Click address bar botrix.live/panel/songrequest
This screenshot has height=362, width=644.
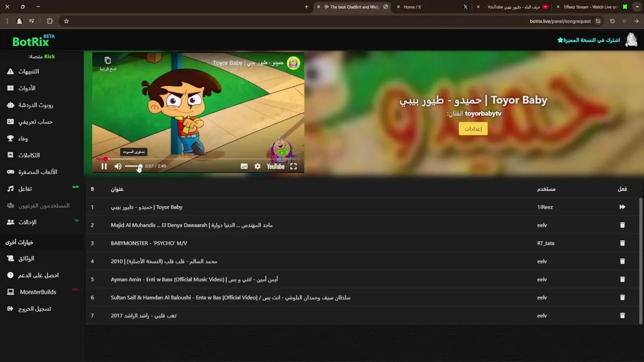pos(560,21)
